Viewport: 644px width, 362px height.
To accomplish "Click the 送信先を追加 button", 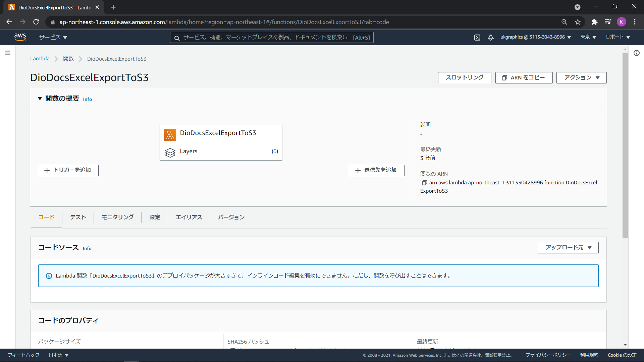I will point(377,171).
